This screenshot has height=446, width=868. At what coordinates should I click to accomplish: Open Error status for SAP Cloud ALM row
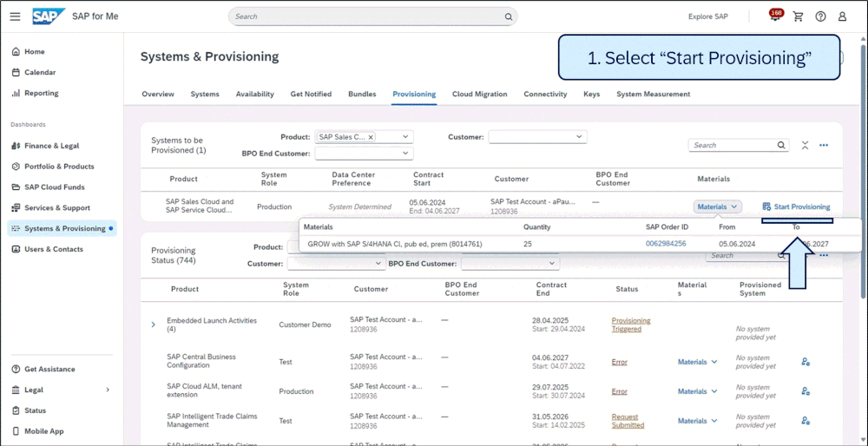(x=620, y=391)
